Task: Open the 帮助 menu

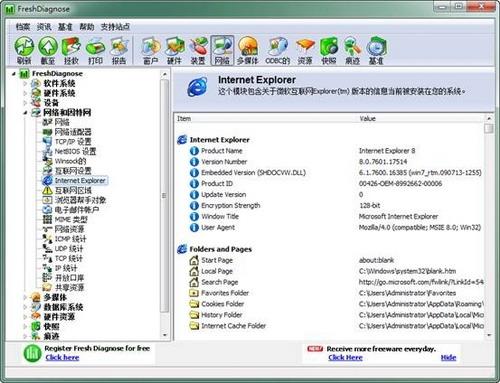Action: click(x=87, y=27)
